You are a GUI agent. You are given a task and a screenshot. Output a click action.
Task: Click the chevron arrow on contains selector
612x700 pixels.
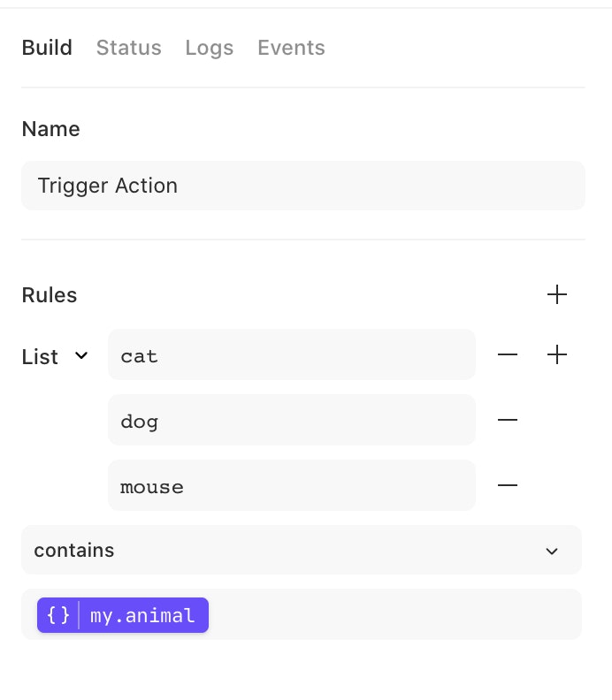pos(552,551)
